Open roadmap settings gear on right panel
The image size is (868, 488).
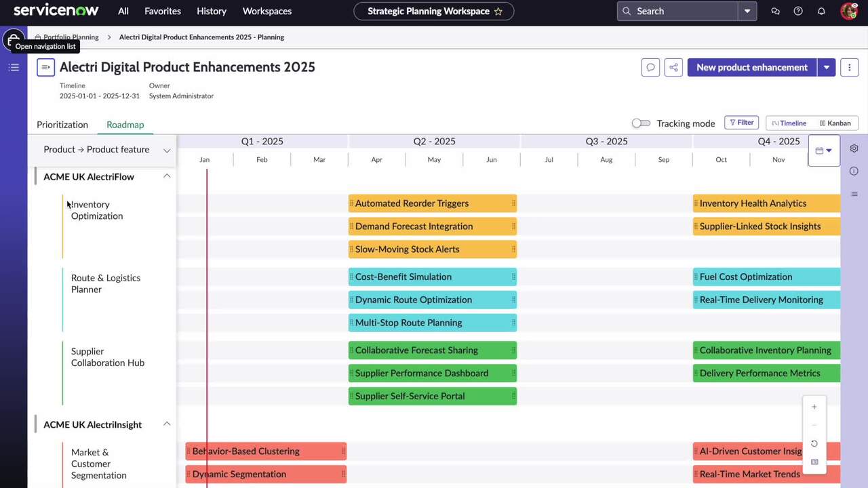coord(854,148)
